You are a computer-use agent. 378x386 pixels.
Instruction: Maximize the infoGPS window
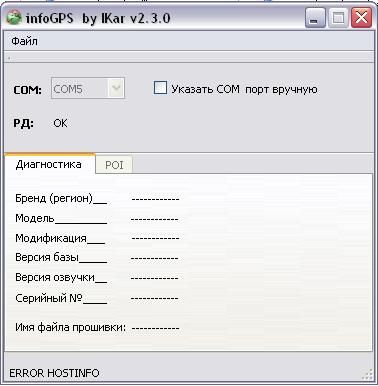coord(338,18)
